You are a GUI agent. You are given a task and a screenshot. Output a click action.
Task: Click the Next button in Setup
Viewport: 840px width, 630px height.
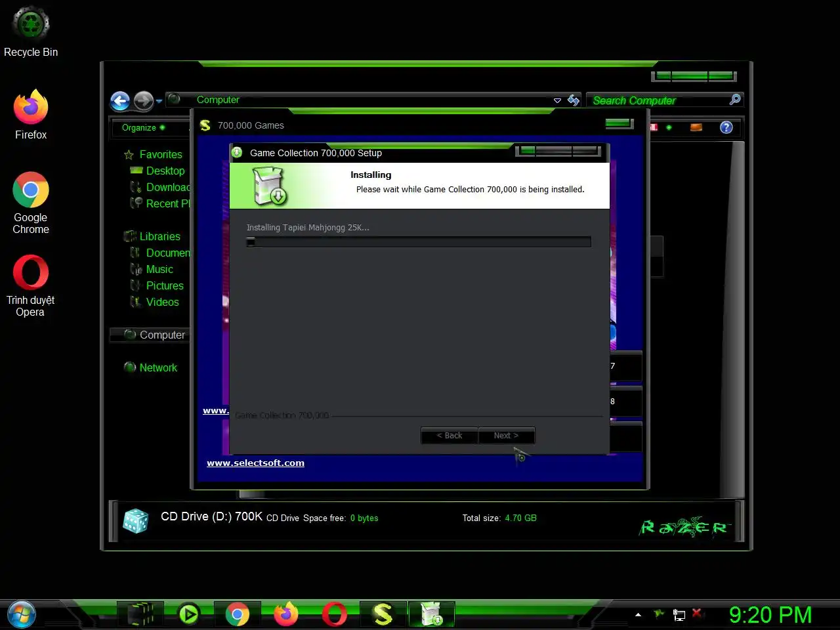(506, 435)
